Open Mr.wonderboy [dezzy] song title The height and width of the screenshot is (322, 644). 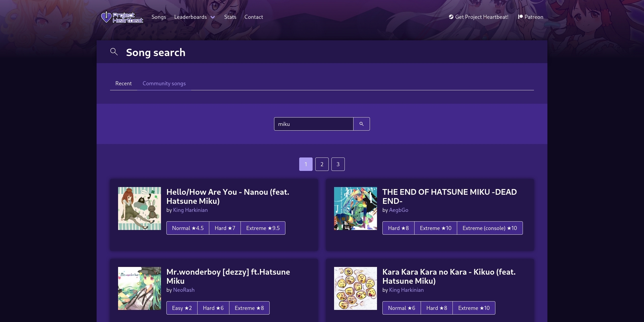[228, 276]
